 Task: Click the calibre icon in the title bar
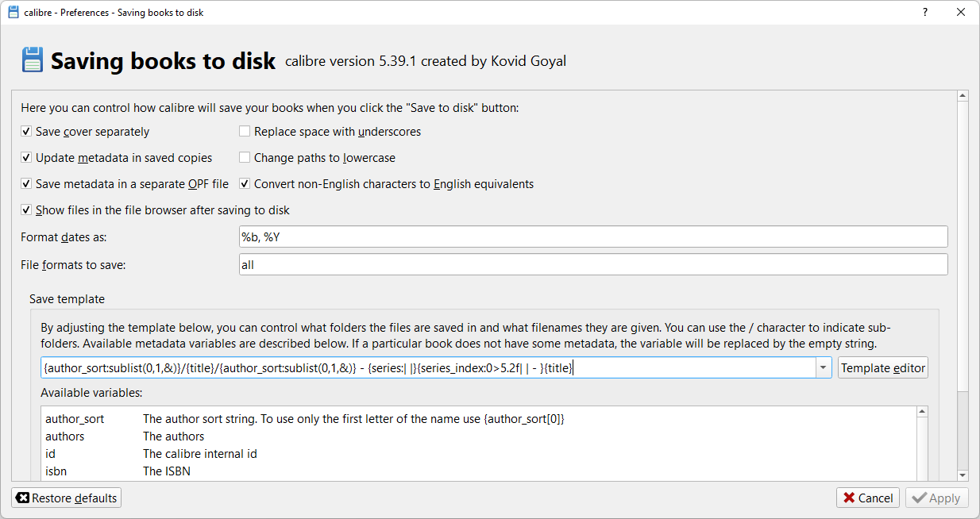click(13, 12)
